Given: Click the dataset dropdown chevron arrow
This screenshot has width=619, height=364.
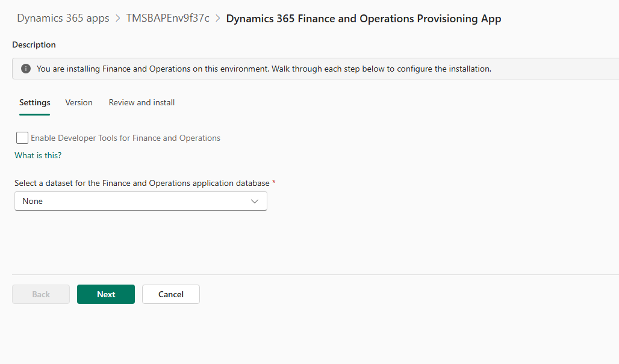Looking at the screenshot, I should click(255, 201).
